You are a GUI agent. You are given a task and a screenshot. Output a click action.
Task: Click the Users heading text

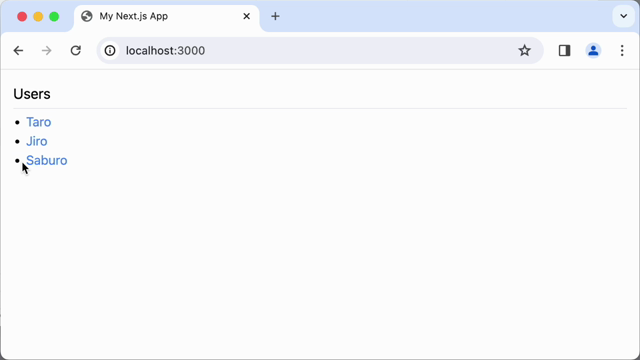(32, 94)
